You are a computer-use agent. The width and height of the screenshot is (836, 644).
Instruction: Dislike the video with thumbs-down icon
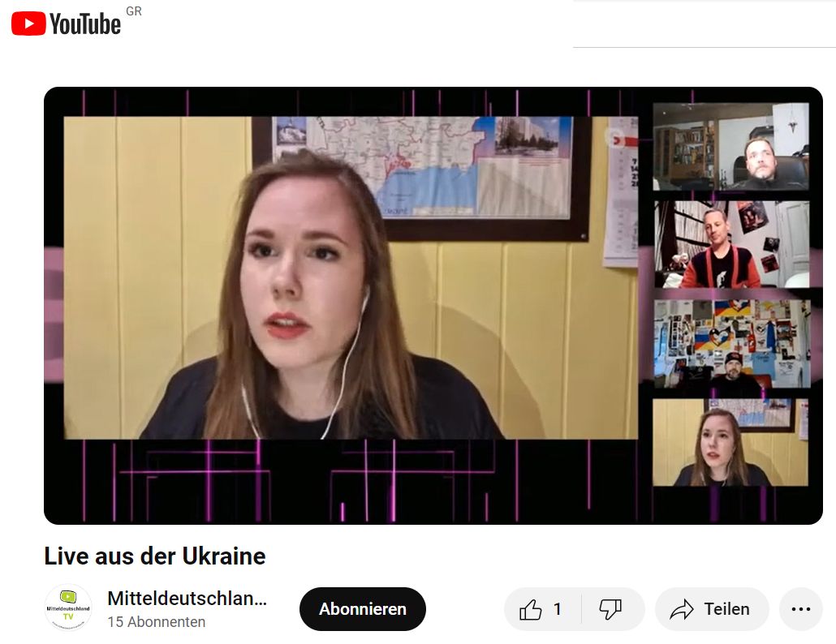coord(610,609)
